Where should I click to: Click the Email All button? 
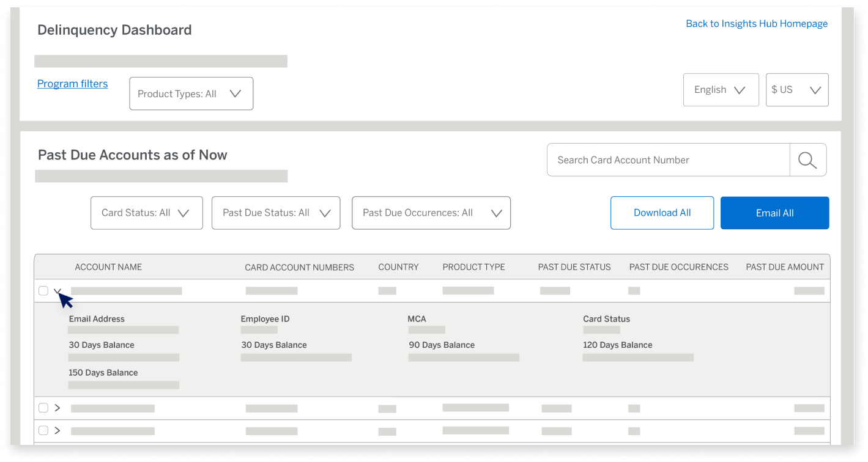(x=774, y=213)
